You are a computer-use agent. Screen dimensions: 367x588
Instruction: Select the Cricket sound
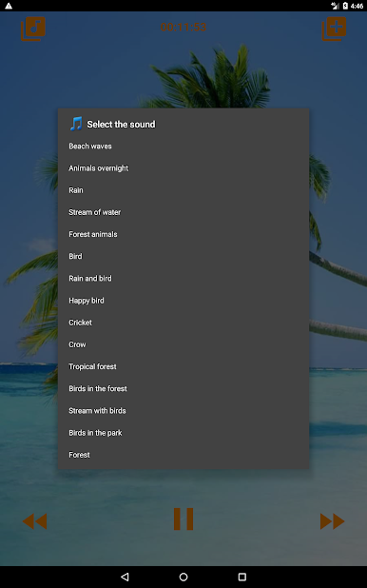pyautogui.click(x=183, y=323)
